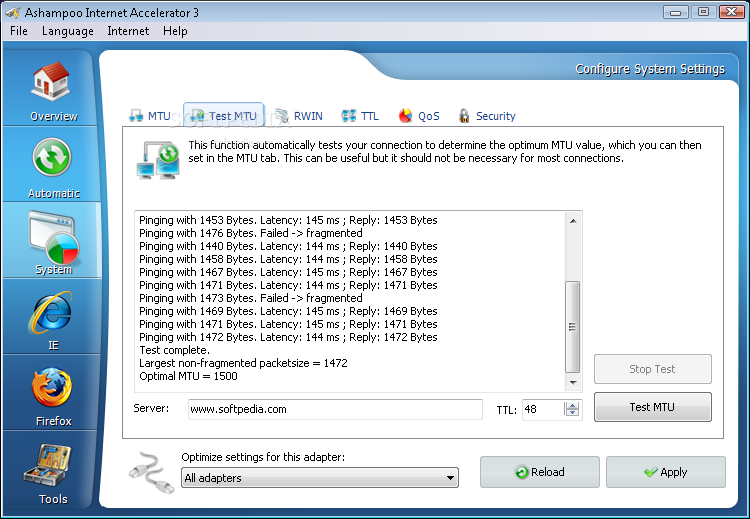Viewport: 750px width, 519px height.
Task: Open the Overview house icon
Action: pyautogui.click(x=52, y=84)
